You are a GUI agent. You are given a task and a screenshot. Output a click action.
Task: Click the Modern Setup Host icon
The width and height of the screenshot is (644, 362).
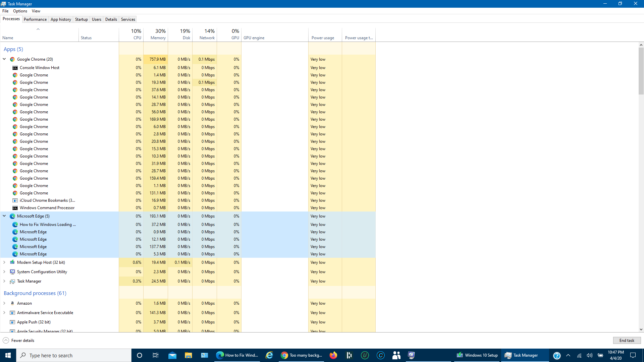[12, 262]
